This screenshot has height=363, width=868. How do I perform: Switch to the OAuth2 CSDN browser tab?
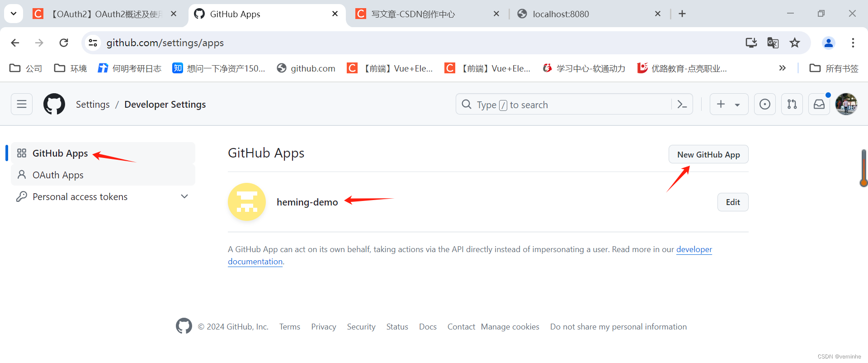point(104,14)
